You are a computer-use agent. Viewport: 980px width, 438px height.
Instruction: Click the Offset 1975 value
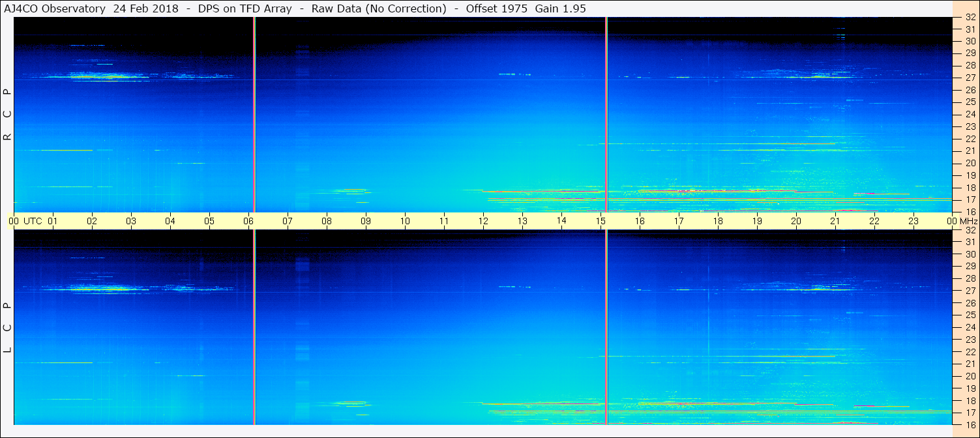pyautogui.click(x=496, y=8)
